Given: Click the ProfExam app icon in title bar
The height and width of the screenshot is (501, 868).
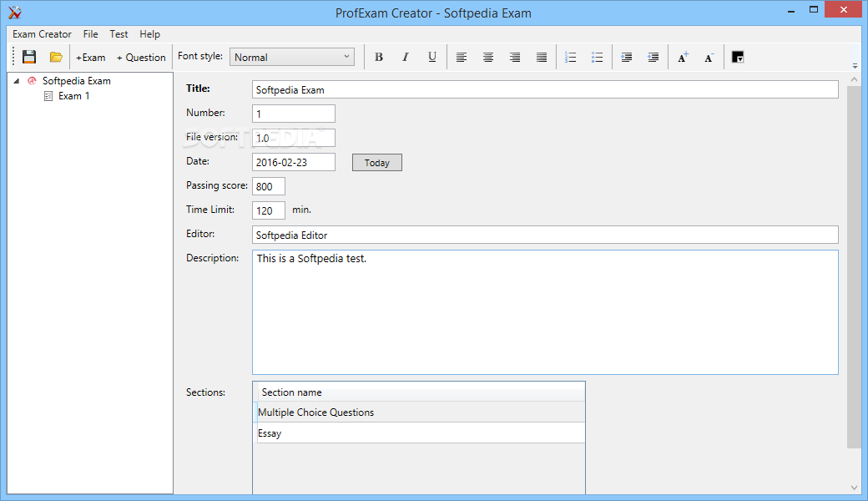Looking at the screenshot, I should (x=15, y=13).
